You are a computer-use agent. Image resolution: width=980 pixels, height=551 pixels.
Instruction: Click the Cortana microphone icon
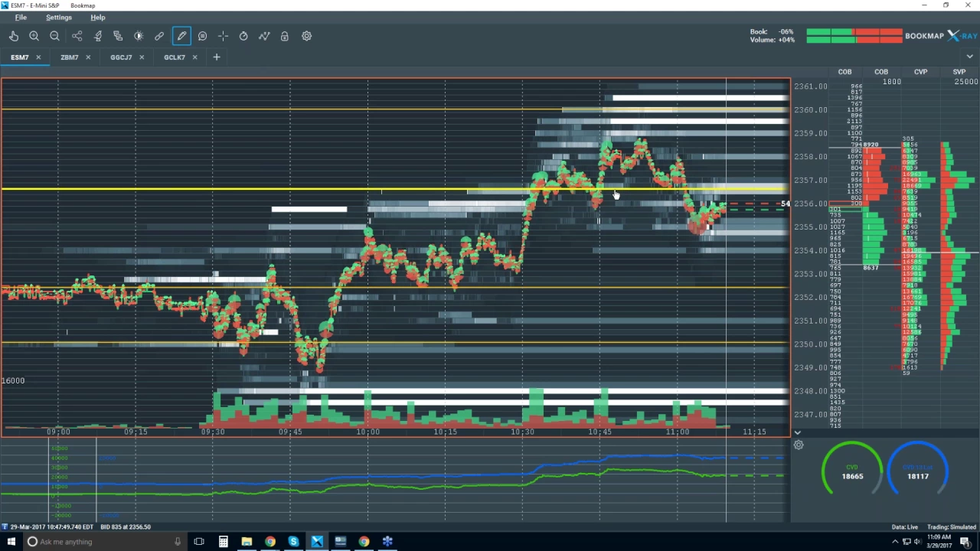point(178,542)
